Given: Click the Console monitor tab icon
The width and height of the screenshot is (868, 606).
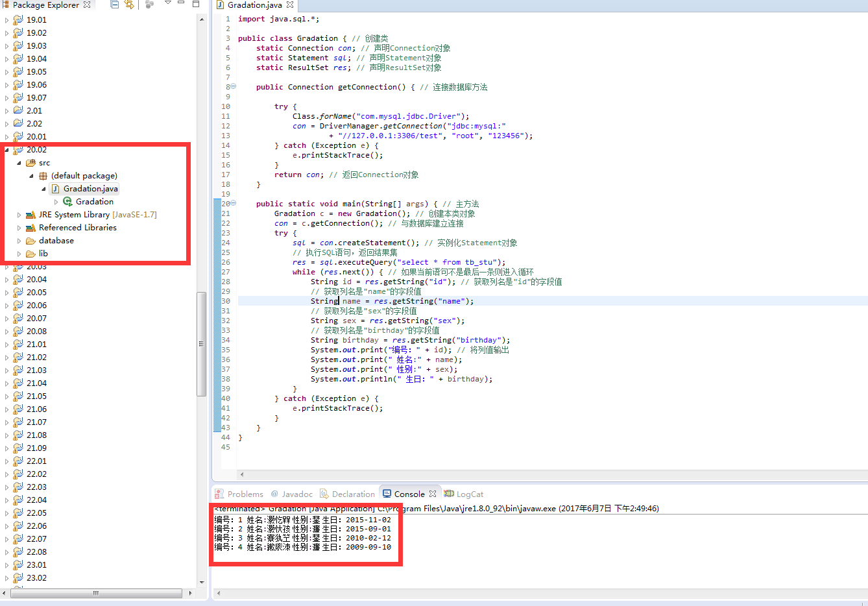Looking at the screenshot, I should tap(387, 494).
